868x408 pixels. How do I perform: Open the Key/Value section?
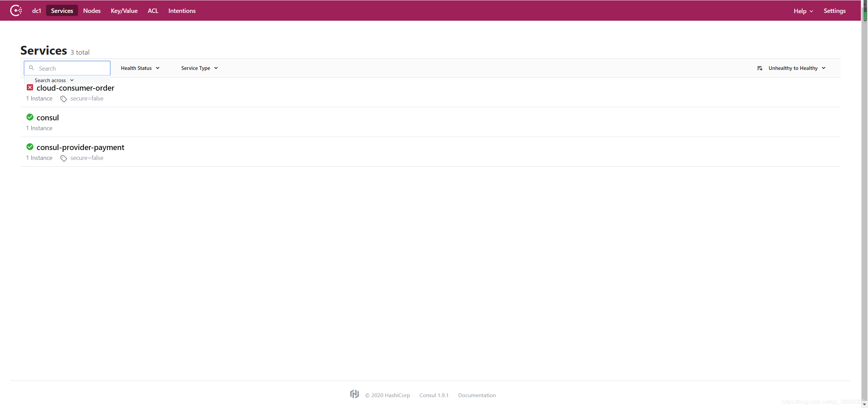[x=124, y=11]
